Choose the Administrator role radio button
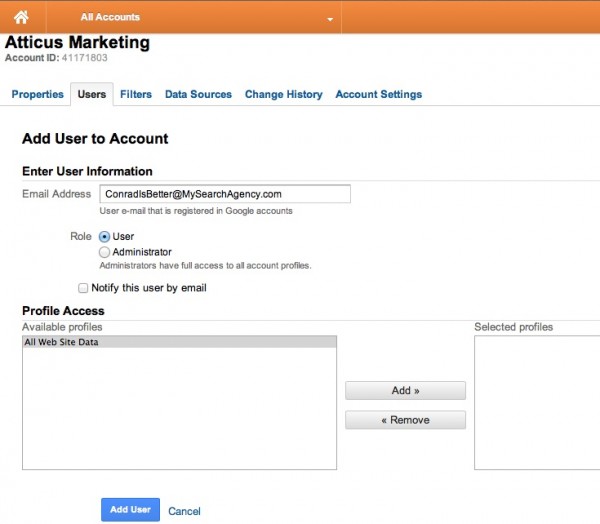 coord(104,252)
